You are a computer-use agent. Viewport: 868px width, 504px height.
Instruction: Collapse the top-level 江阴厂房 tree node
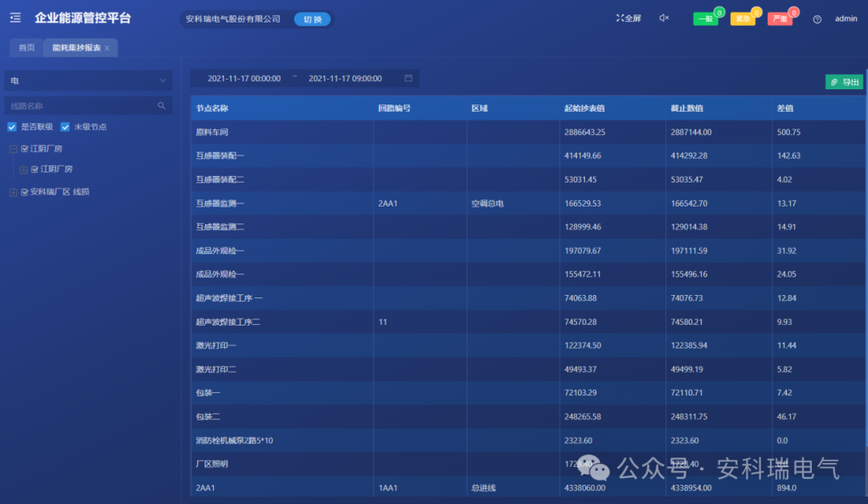tap(14, 149)
